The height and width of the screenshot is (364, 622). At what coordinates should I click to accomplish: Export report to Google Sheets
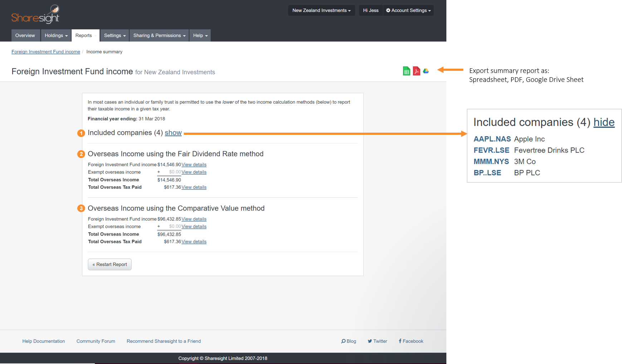(406, 71)
